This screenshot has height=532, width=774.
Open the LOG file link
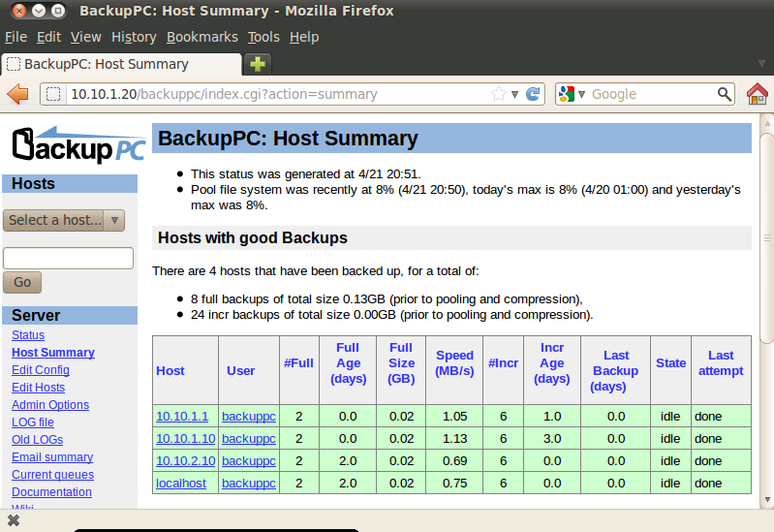point(33,422)
